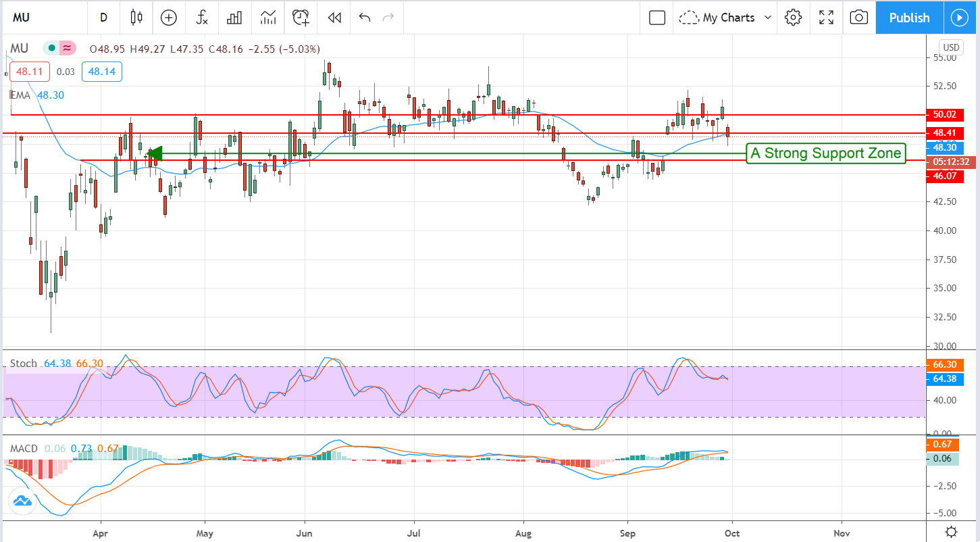Enter fullscreen with the expand arrows icon

826,18
